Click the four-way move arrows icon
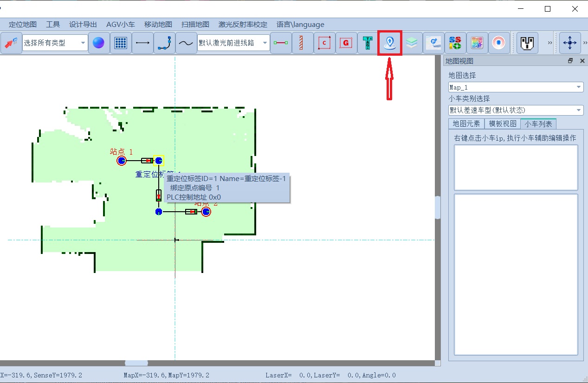Viewport: 588px width, 383px height. tap(569, 43)
